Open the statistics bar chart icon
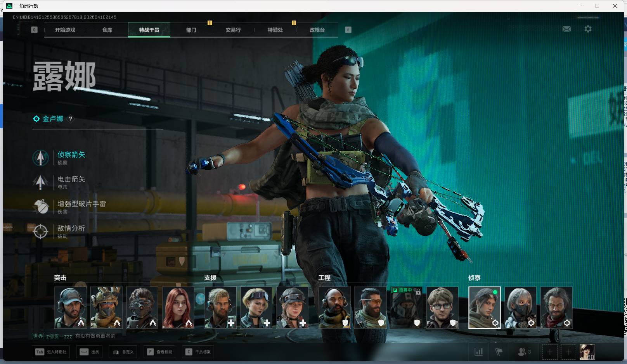The width and height of the screenshot is (627, 364). pyautogui.click(x=479, y=352)
